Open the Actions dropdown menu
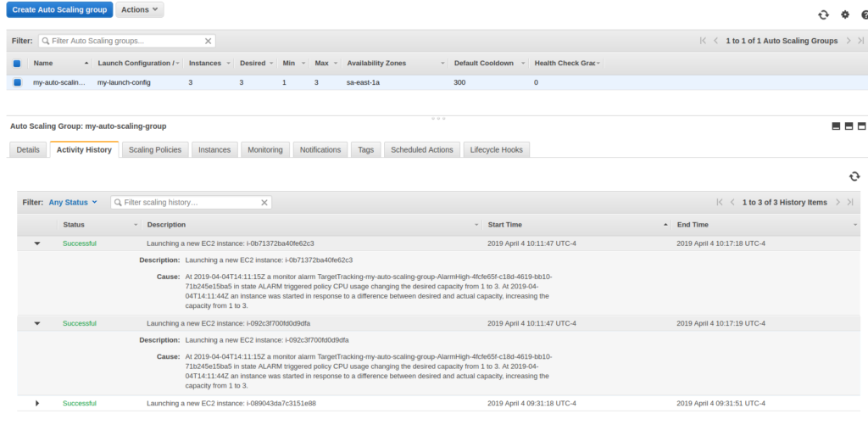This screenshot has width=868, height=425. [x=140, y=9]
